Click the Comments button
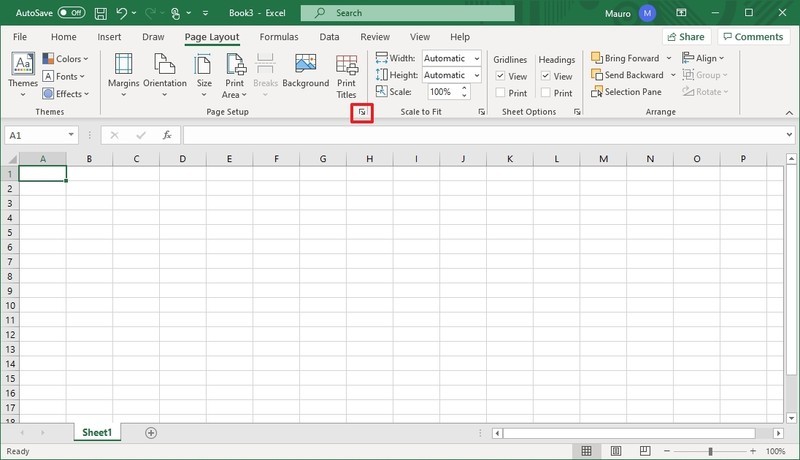This screenshot has width=800, height=460. tap(754, 37)
